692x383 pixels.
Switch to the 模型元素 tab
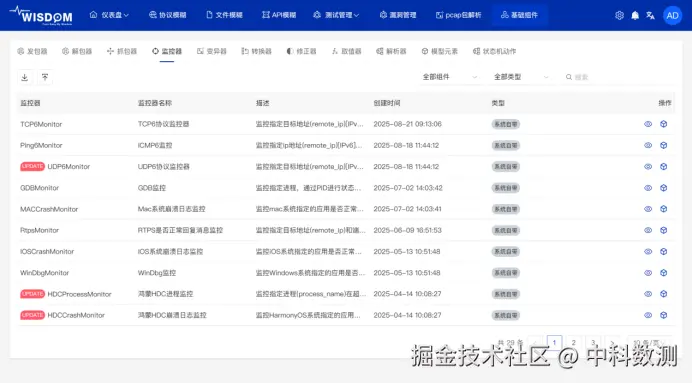coord(440,51)
